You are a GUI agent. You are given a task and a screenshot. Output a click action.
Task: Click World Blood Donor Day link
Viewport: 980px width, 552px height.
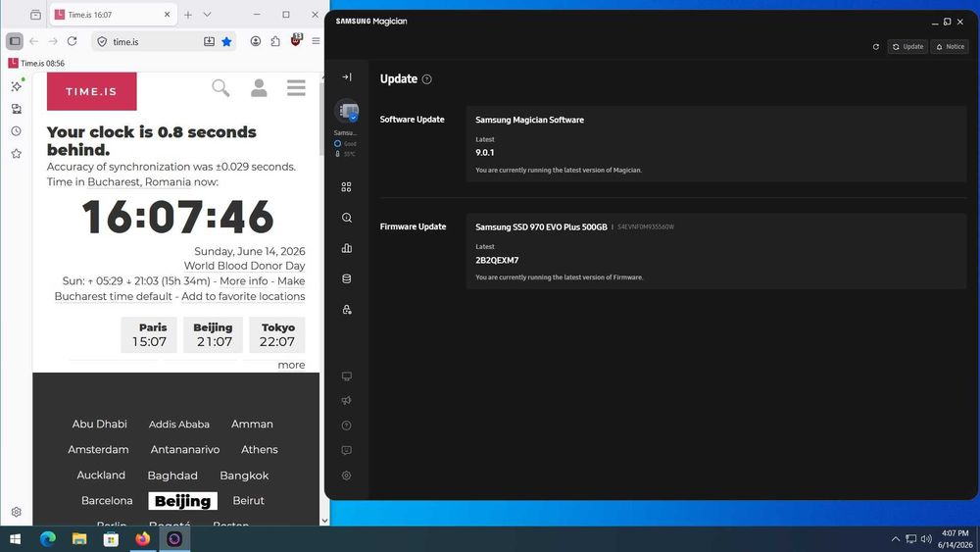pyautogui.click(x=244, y=266)
